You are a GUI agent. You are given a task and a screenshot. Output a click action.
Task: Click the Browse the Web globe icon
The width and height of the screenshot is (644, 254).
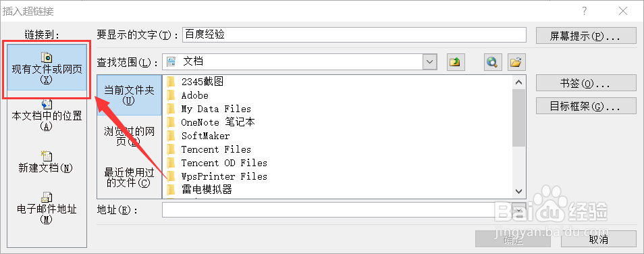point(492,62)
